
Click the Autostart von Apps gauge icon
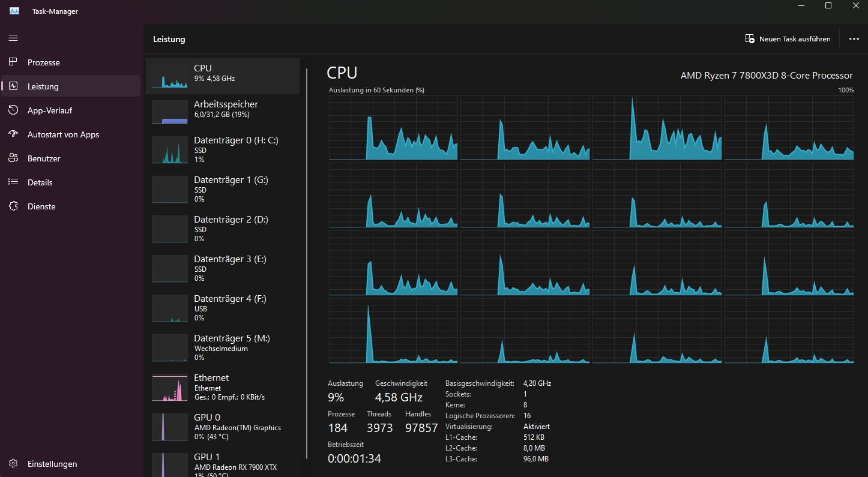(x=13, y=134)
